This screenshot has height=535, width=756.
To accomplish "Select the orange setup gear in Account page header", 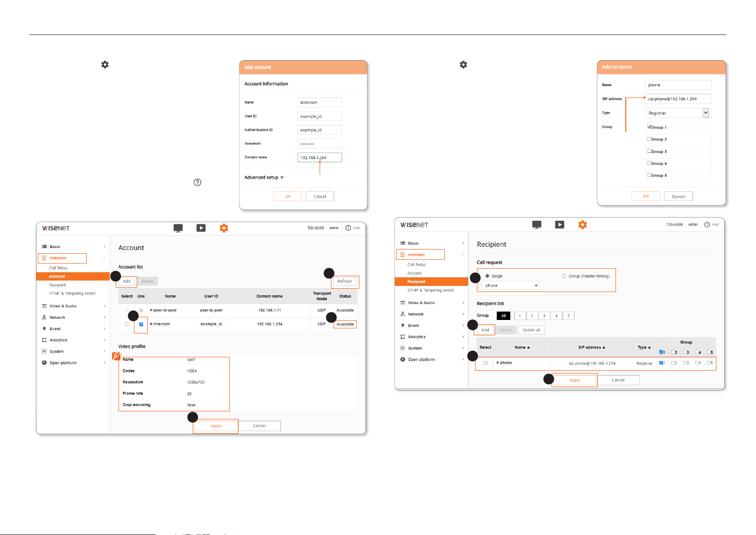I will (224, 228).
